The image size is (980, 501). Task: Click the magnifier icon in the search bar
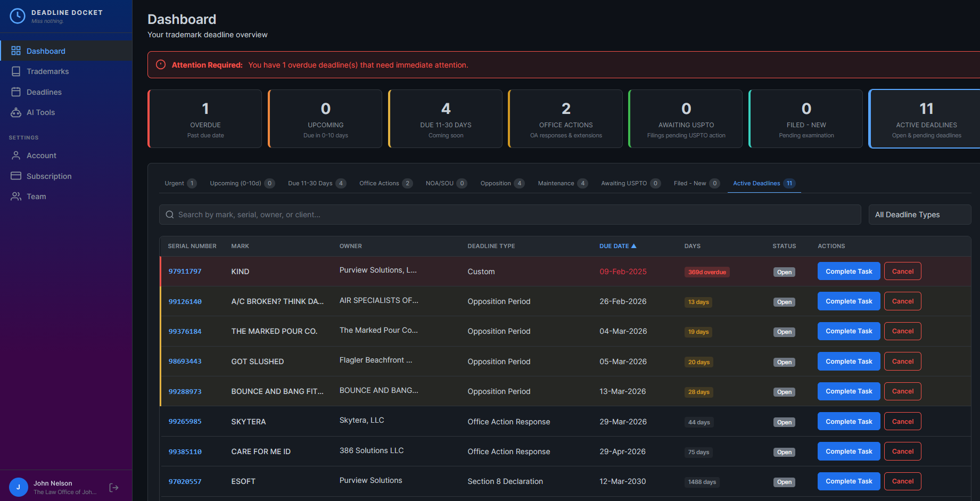(170, 214)
